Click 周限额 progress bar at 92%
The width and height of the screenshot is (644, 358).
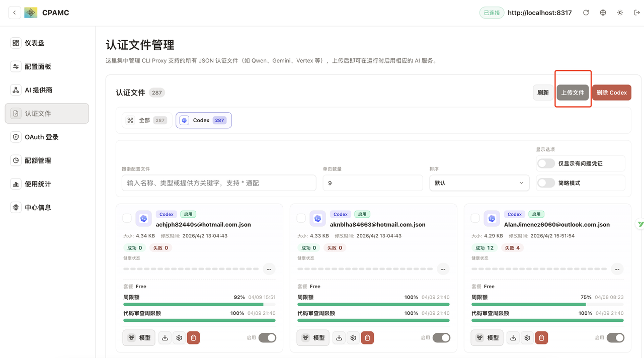coord(199,304)
